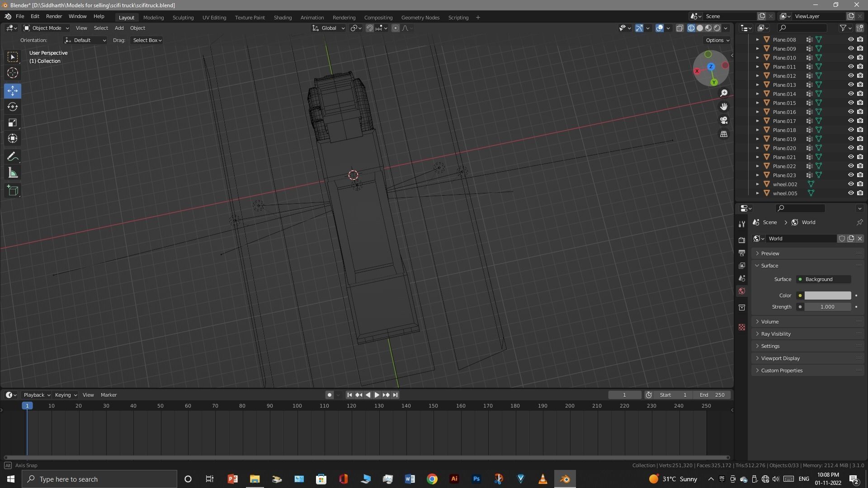The image size is (868, 488).
Task: Select the Annotate pencil tool
Action: [13, 157]
